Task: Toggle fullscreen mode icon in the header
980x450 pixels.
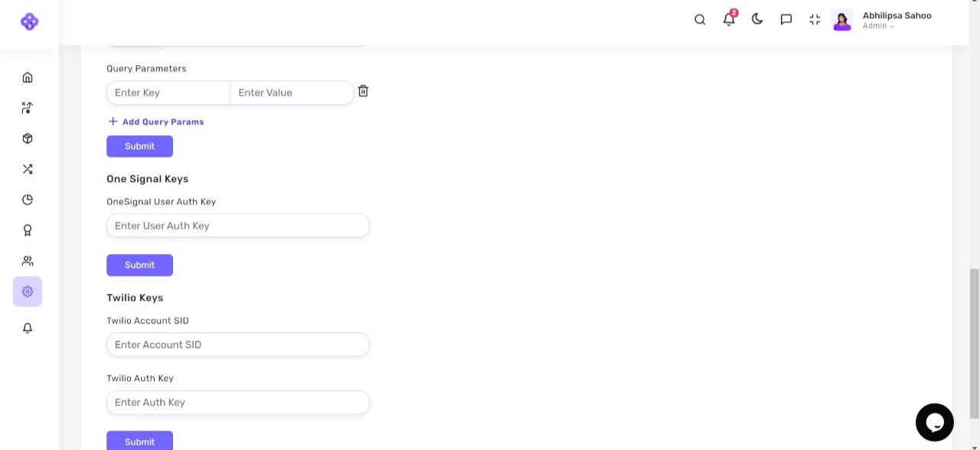Action: tap(815, 20)
